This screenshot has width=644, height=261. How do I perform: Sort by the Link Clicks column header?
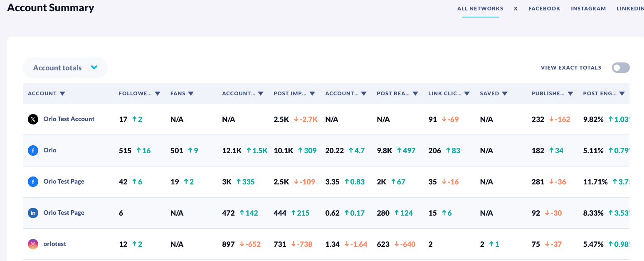444,94
